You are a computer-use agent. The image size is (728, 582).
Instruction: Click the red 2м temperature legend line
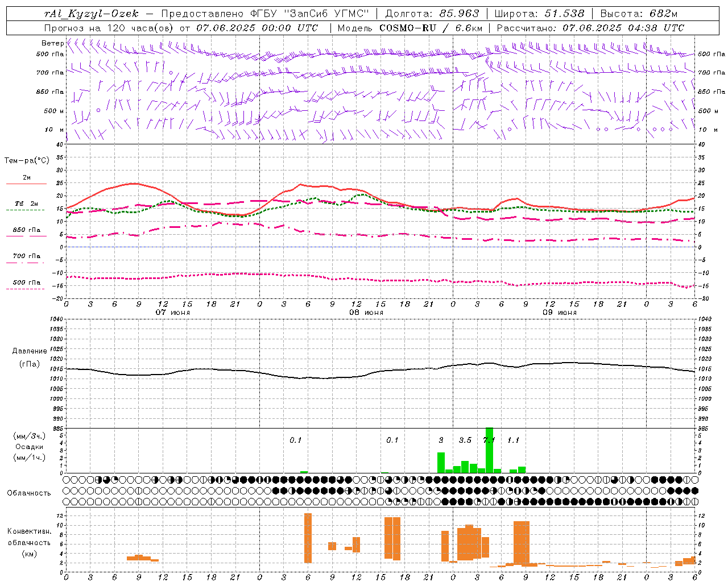tap(26, 184)
